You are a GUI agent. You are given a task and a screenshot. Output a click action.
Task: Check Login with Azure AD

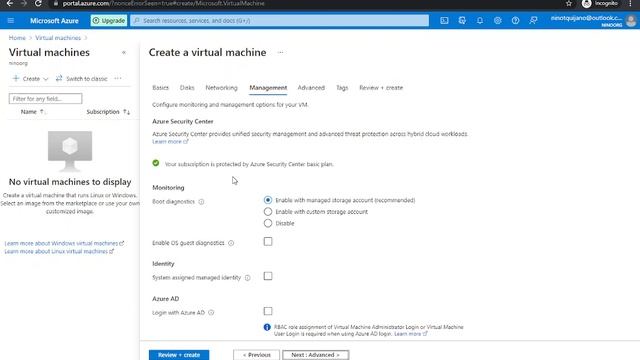coord(268,311)
